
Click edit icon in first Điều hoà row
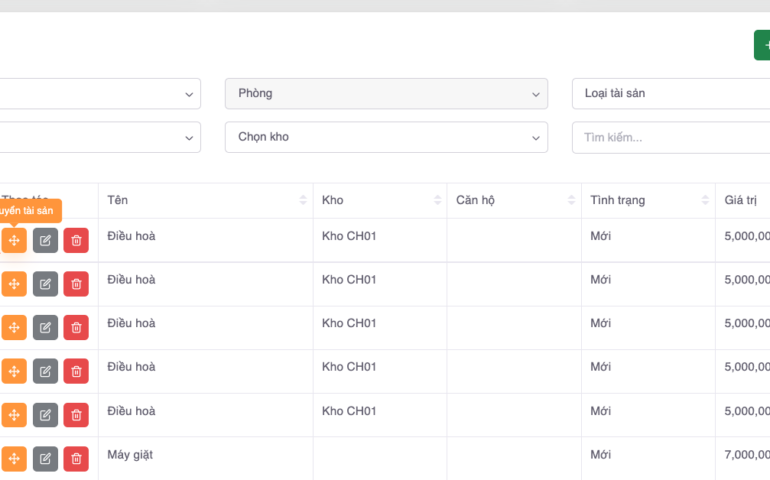(45, 241)
